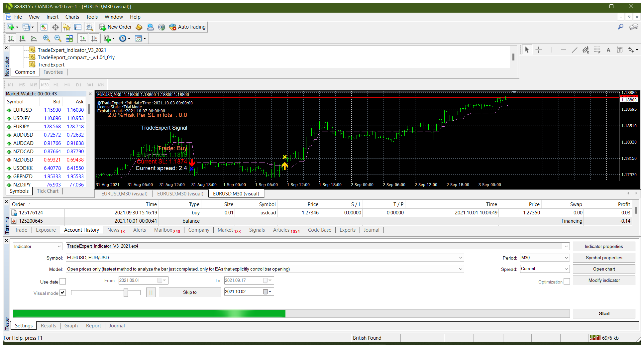
Task: Switch chart to candlestick display
Action: tap(22, 38)
